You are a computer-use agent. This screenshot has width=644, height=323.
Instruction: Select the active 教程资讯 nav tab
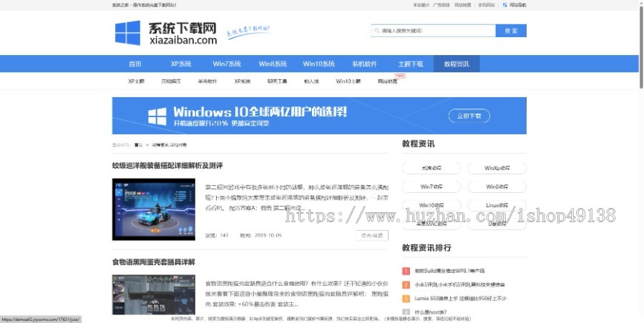(x=457, y=64)
